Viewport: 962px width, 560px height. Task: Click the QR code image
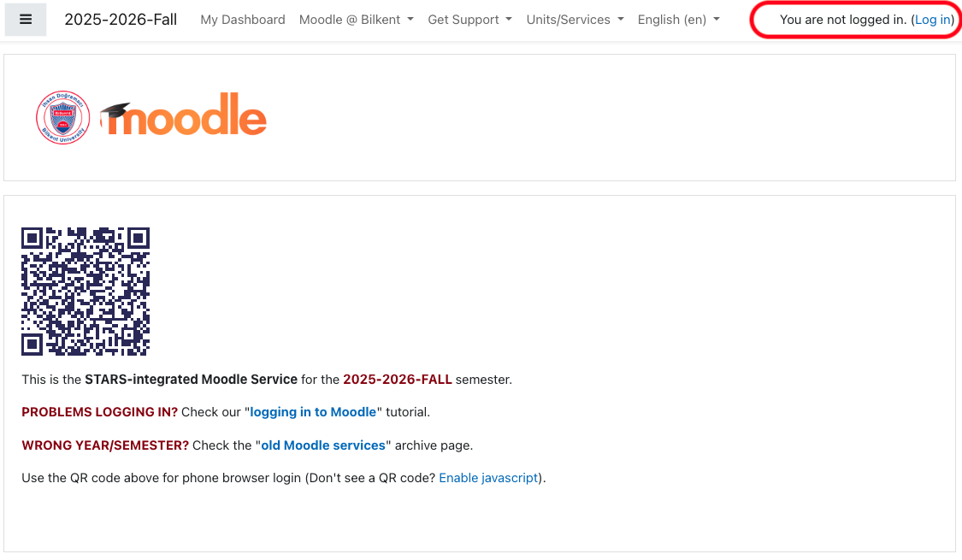pyautogui.click(x=86, y=292)
